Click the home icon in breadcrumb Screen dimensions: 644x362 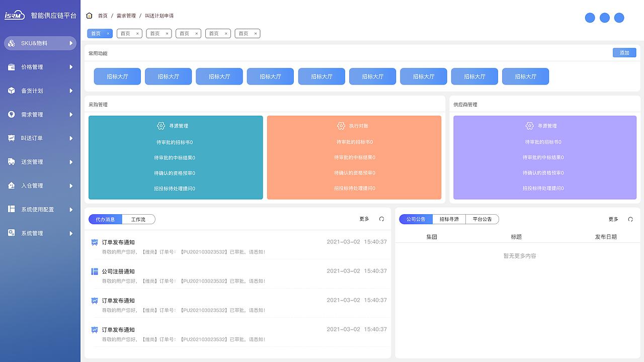(90, 16)
